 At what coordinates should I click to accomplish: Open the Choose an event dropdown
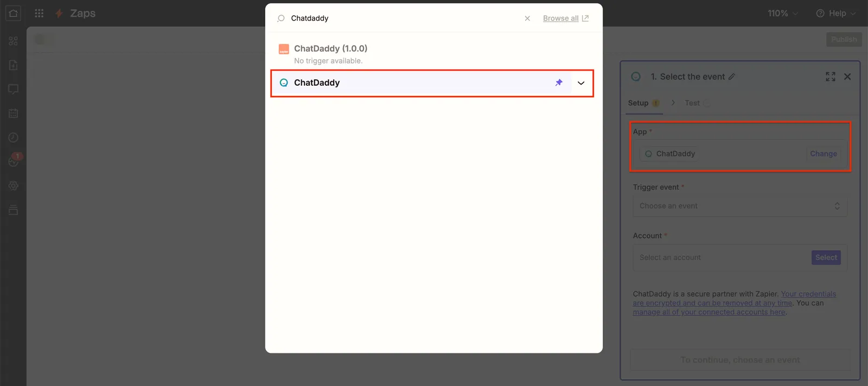click(739, 206)
